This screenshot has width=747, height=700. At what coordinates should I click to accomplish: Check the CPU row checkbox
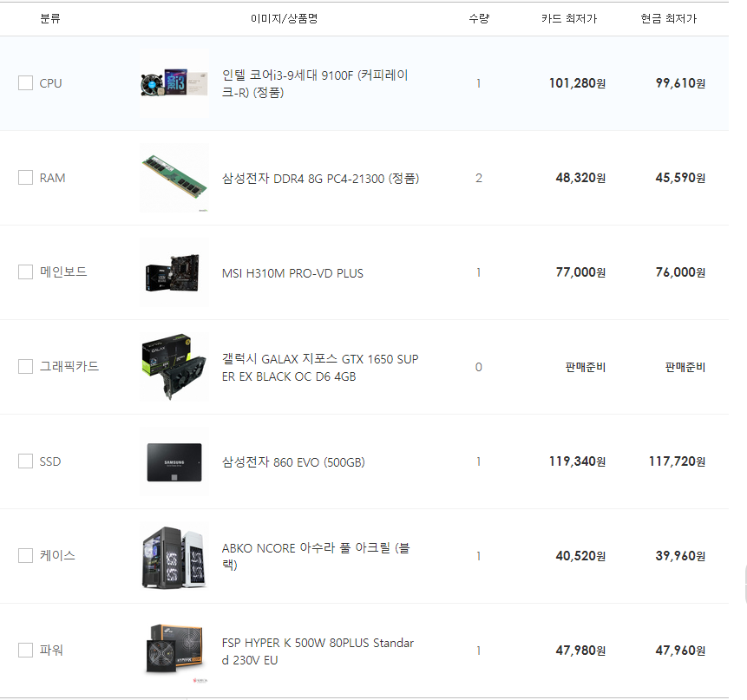coord(25,83)
